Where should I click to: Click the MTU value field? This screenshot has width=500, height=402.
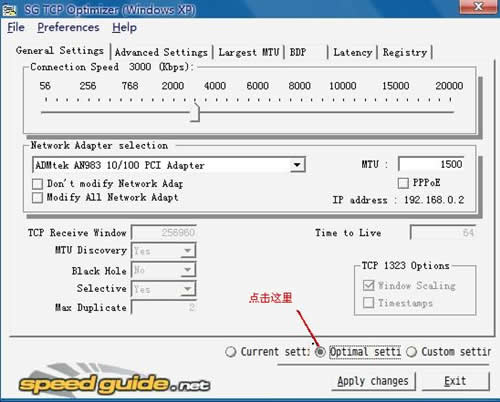pyautogui.click(x=431, y=164)
